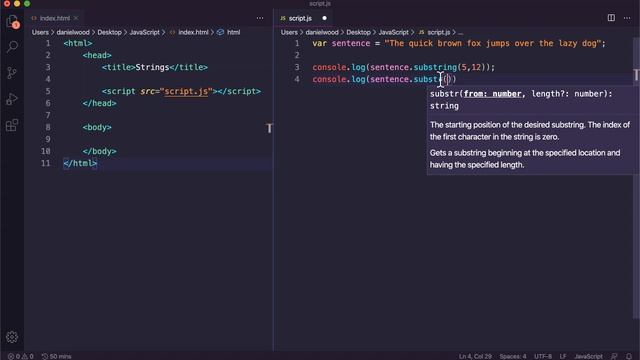The height and width of the screenshot is (360, 640).
Task: Select Desktop in index.html breadcrumb
Action: [x=109, y=32]
